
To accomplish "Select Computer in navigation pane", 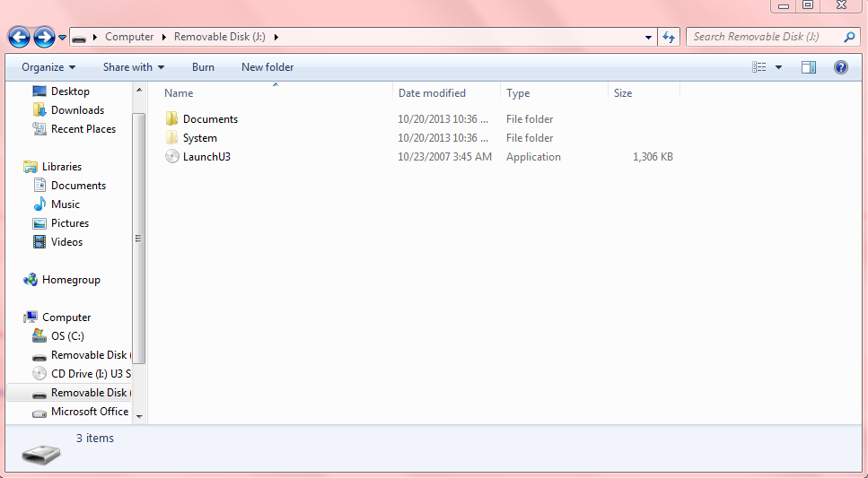I will click(x=66, y=317).
